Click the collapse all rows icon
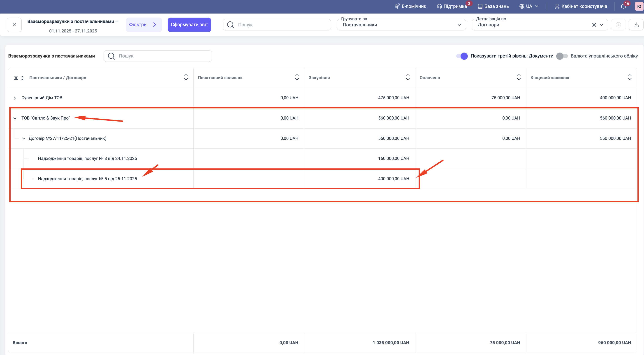Screen dimensions: 644x355 [x=23, y=78]
